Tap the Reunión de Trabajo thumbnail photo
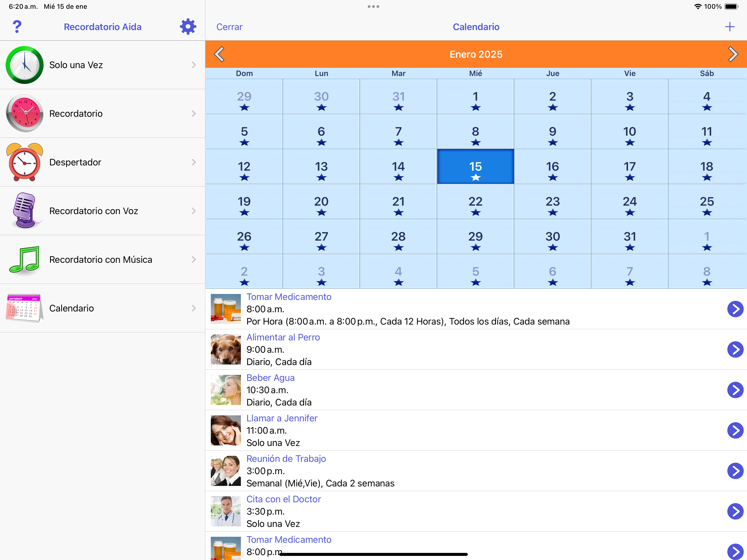The image size is (747, 560). (226, 471)
